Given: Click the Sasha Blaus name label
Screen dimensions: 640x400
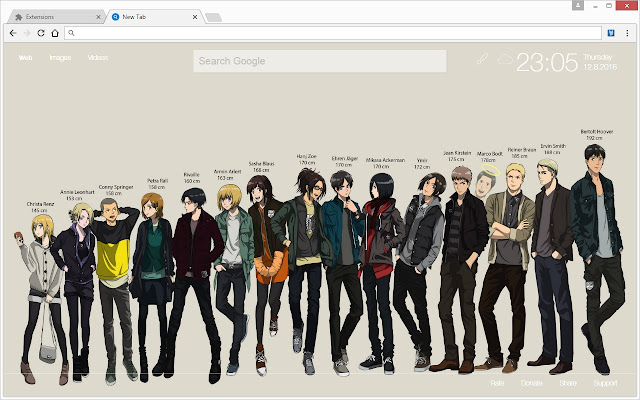Looking at the screenshot, I should tap(262, 164).
